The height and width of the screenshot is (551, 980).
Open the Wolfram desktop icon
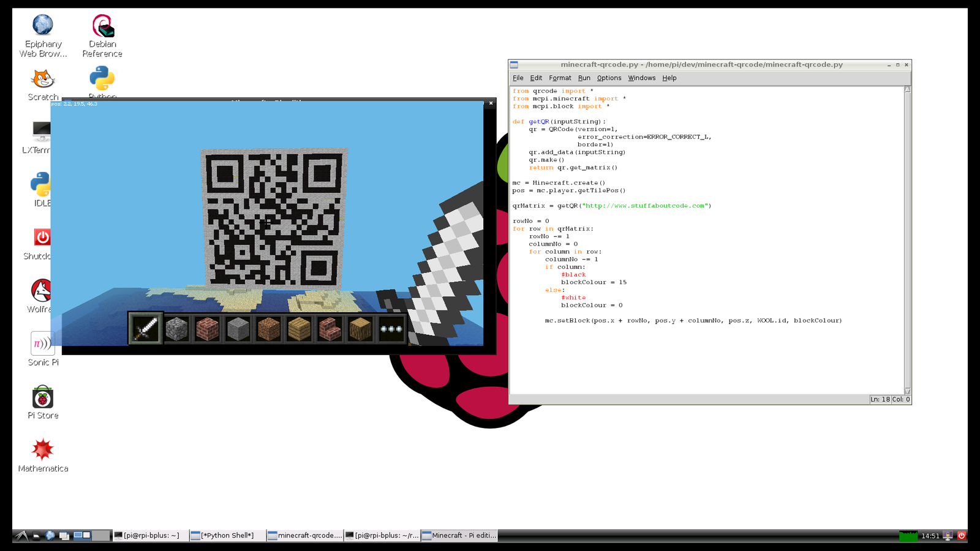(39, 296)
